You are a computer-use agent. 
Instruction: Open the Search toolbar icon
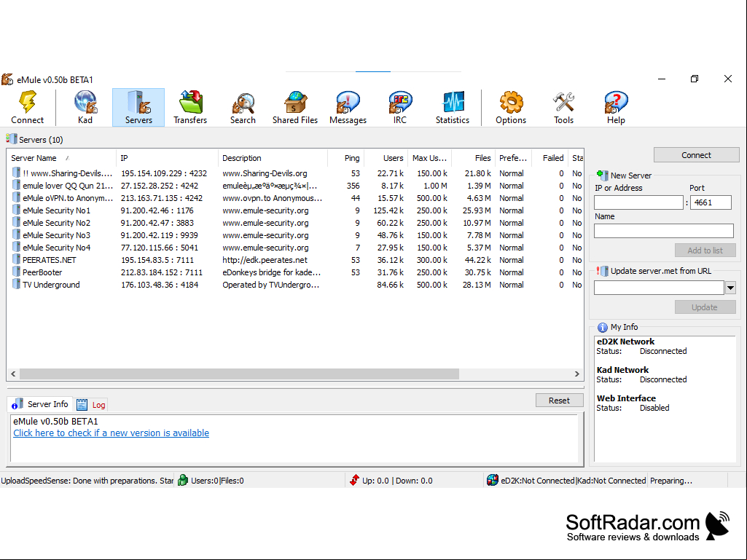pyautogui.click(x=243, y=107)
